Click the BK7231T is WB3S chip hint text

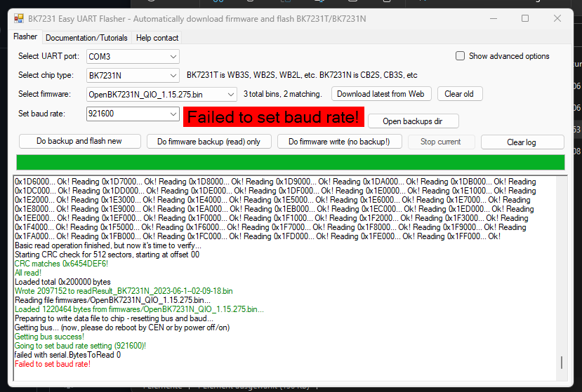(x=302, y=75)
